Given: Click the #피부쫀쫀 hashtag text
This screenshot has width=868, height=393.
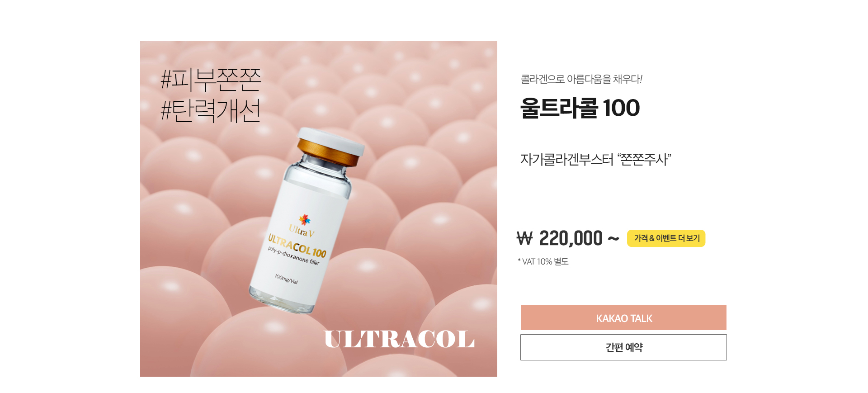Looking at the screenshot, I should click(x=211, y=80).
